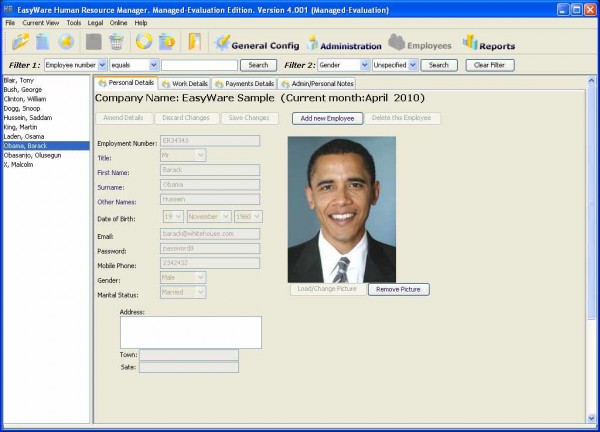
Task: Click the gray save disk icon
Action: (x=93, y=41)
